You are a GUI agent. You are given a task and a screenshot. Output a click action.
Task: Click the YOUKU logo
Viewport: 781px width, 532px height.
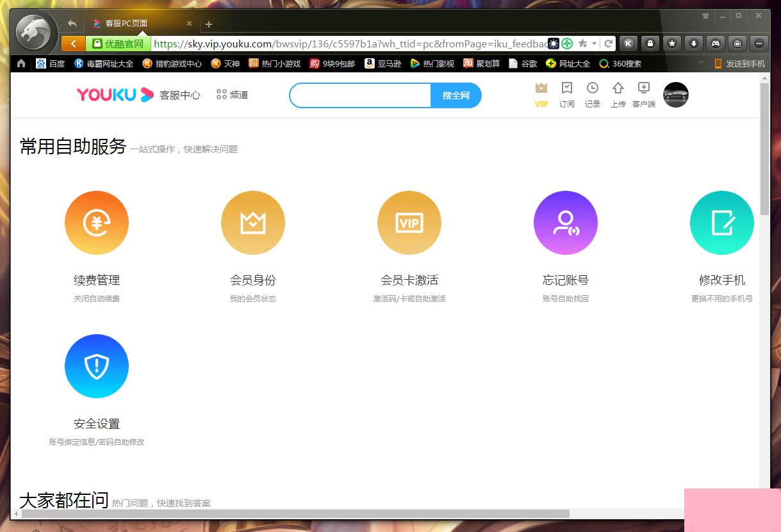point(115,95)
